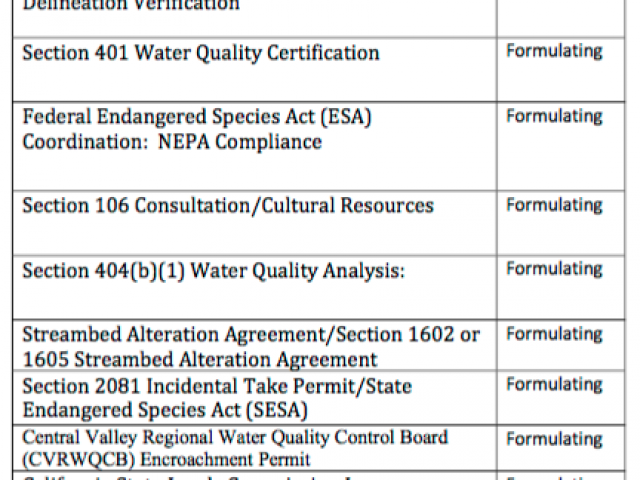Click Federal Endangered Species Act (ESA) text

pos(197,117)
